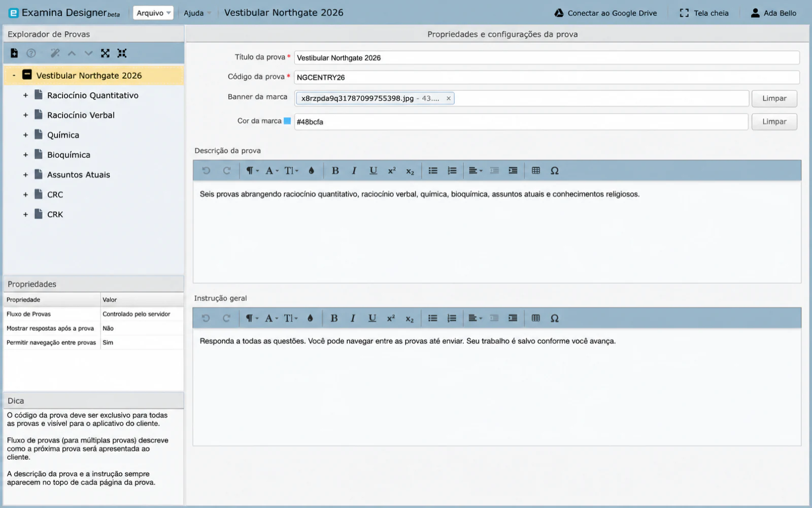This screenshot has width=812, height=508.
Task: Toggle bold in the Descrição da prova editor
Action: (x=335, y=171)
